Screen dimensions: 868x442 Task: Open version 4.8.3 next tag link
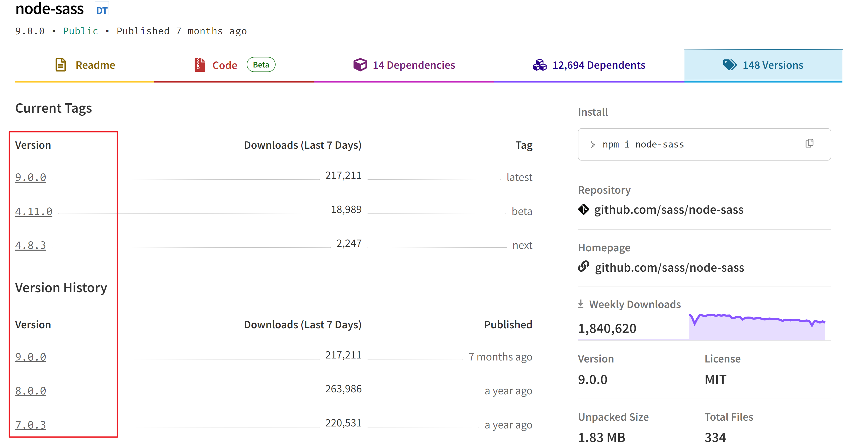(31, 245)
